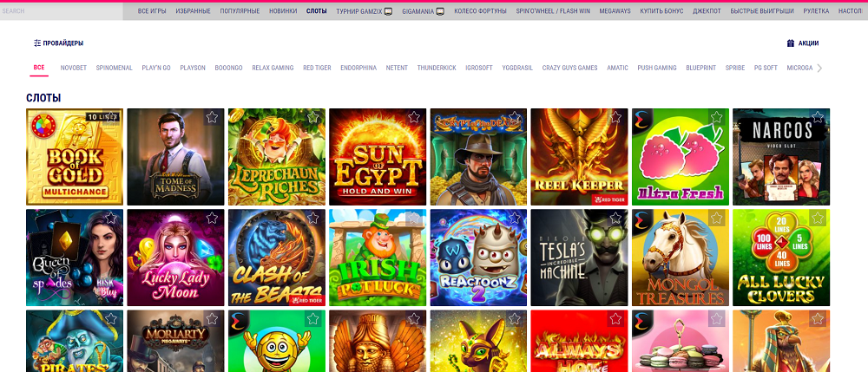Filter by Play'n GO provider
This screenshot has width=868, height=372.
[156, 68]
